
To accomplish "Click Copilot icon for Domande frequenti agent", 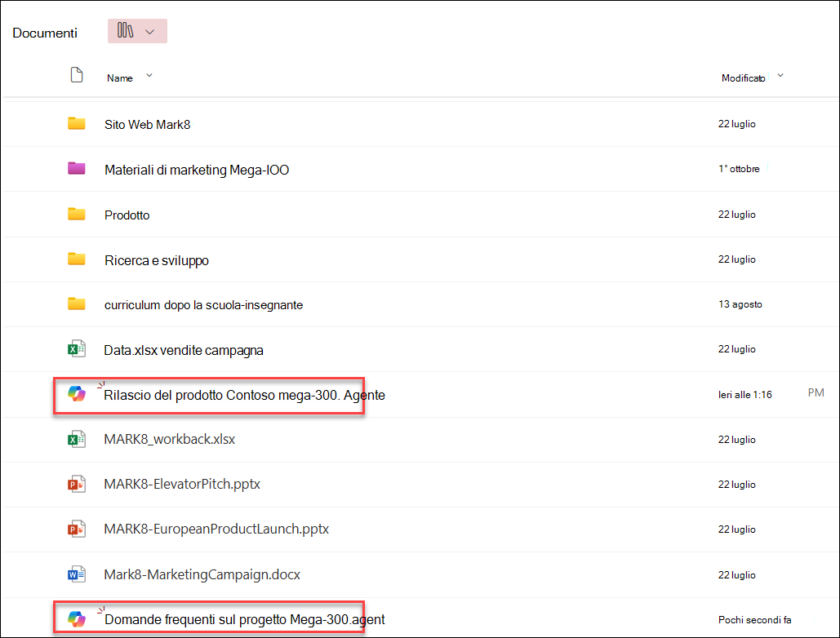I will 77,618.
